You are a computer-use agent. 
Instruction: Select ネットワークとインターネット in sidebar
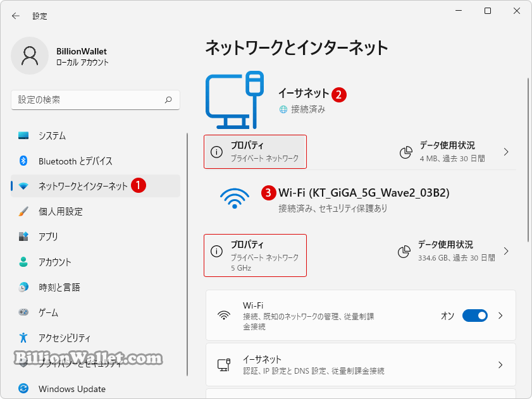coord(96,186)
